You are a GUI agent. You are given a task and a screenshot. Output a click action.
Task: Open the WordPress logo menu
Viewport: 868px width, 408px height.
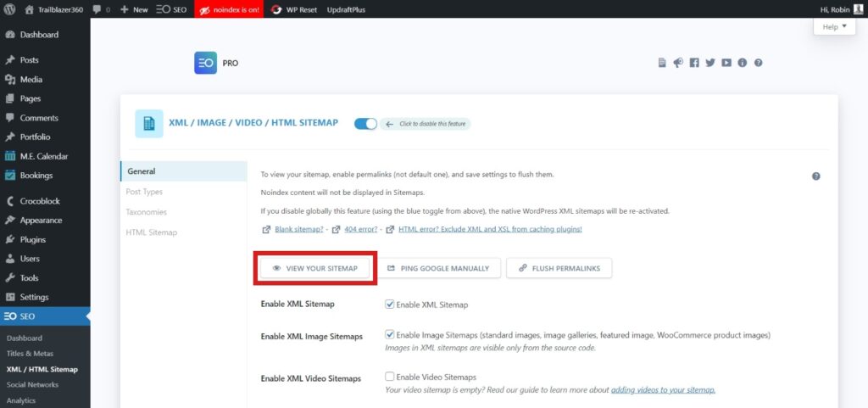tap(11, 9)
